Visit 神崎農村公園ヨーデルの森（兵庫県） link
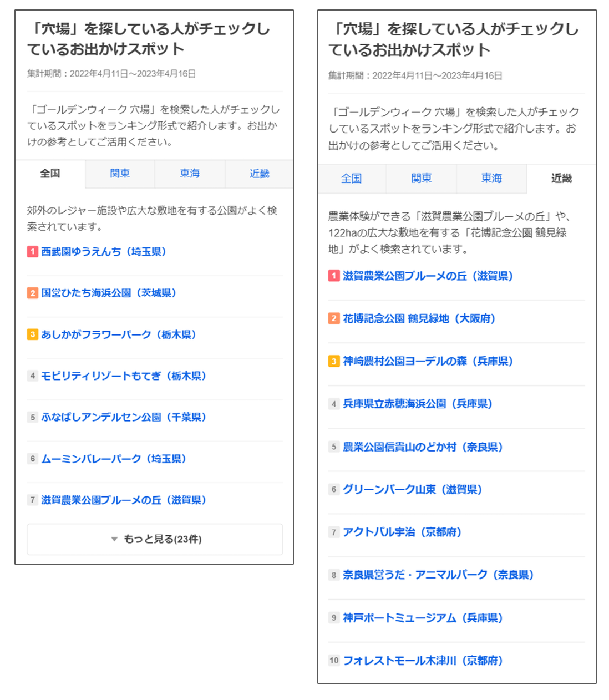The height and width of the screenshot is (700, 609). click(x=428, y=361)
